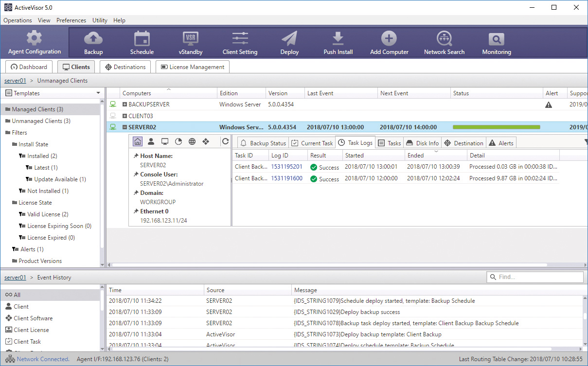588x366 pixels.
Task: Open the Utility menu
Action: (100, 20)
